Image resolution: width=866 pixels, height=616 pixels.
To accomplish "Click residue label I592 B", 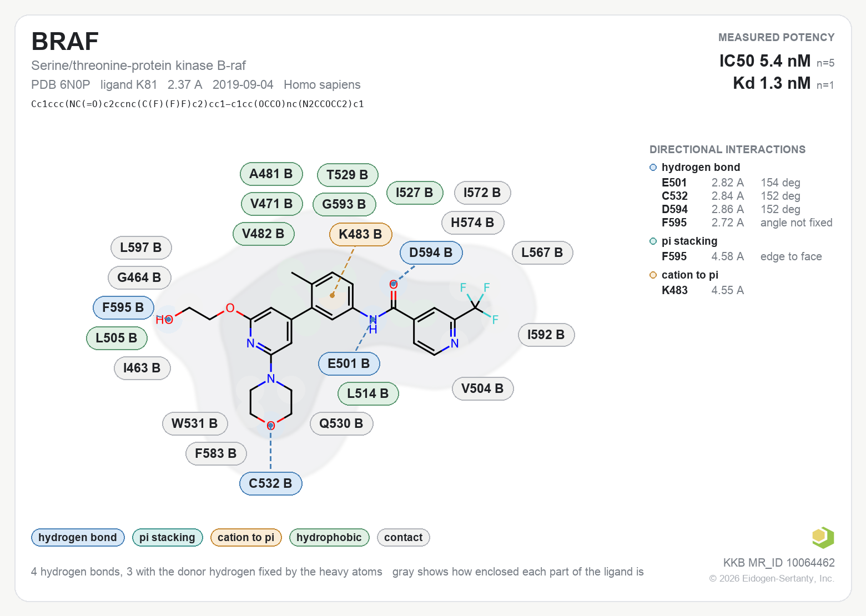I will click(x=546, y=335).
